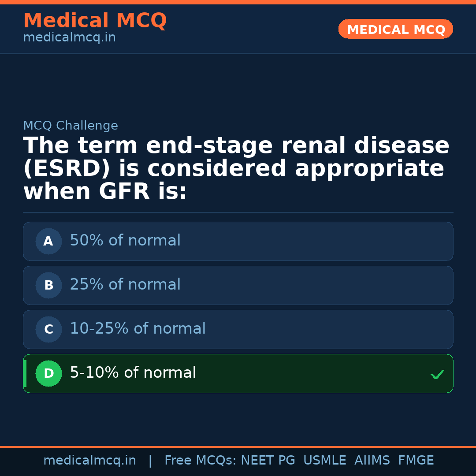Click the green checkmark on option D
476x476 pixels.
pos(437,375)
